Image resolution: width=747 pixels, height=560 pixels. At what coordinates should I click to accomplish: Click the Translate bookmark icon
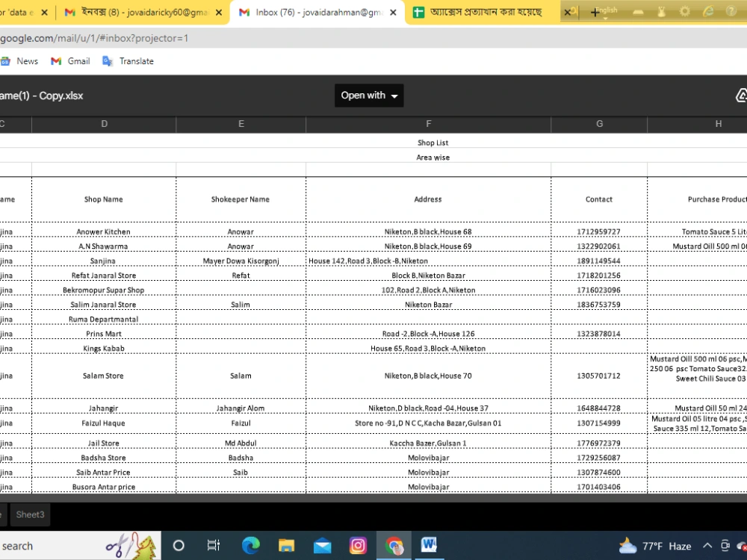[x=108, y=61]
